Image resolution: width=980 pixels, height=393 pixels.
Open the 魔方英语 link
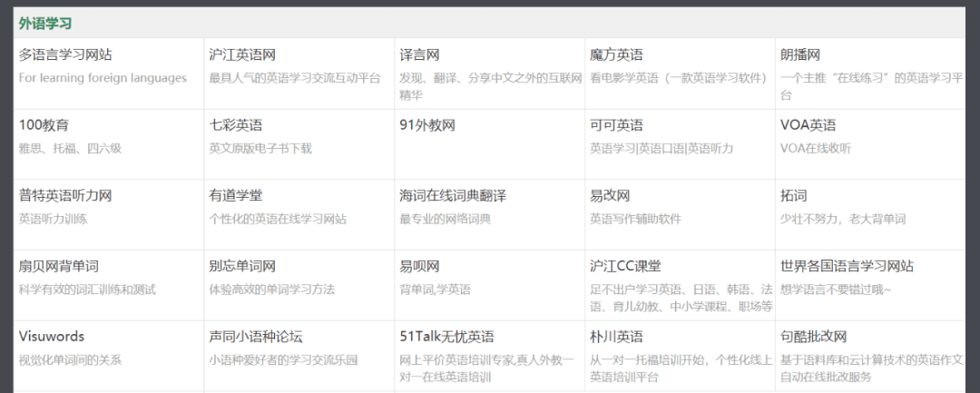click(x=616, y=55)
